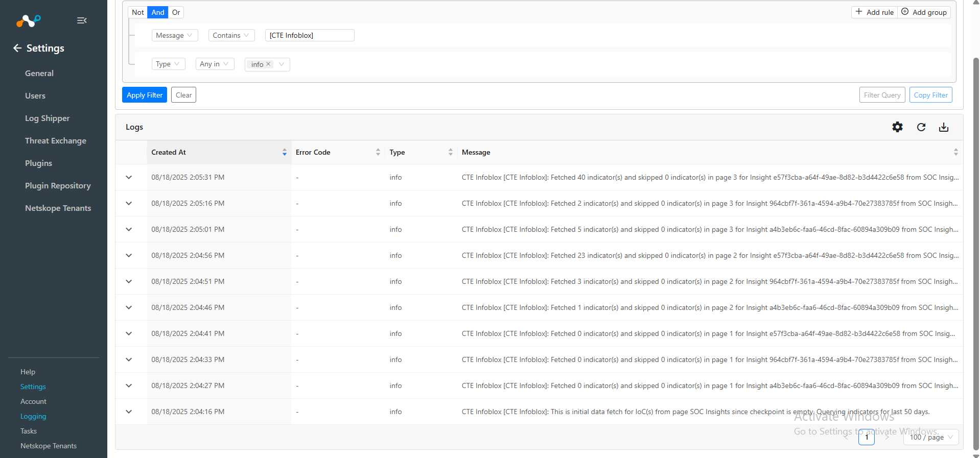
Task: Open General settings
Action: (x=39, y=73)
